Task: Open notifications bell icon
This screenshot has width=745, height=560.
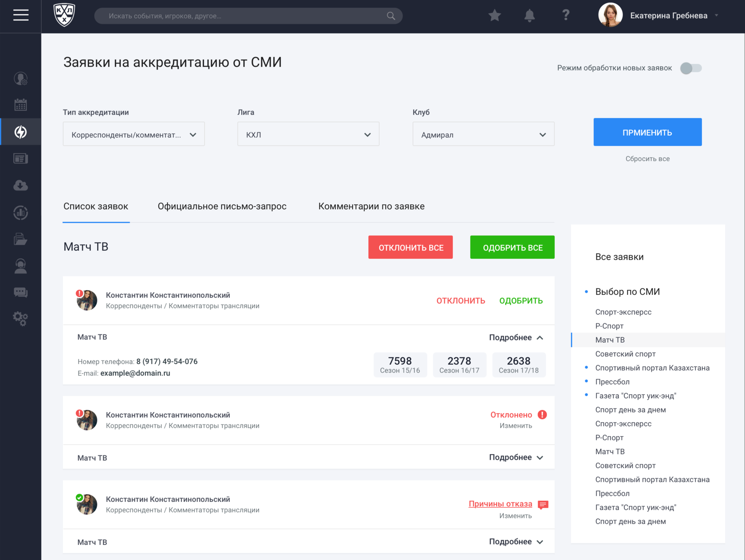Action: (529, 16)
